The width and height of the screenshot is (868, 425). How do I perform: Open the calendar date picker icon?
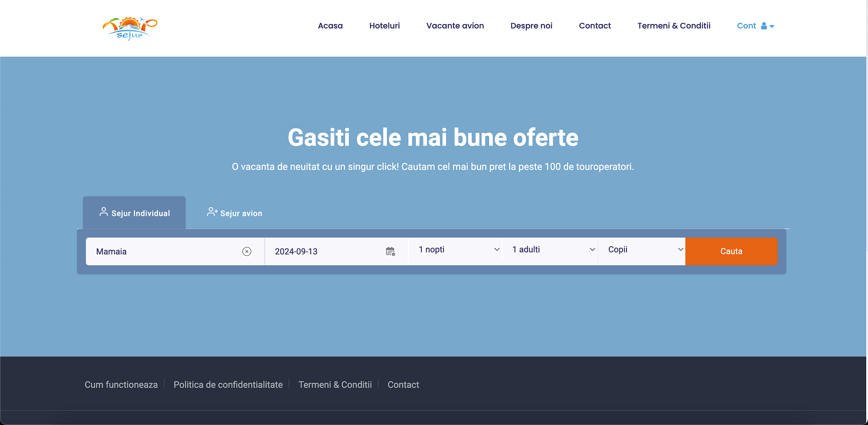[x=390, y=251]
